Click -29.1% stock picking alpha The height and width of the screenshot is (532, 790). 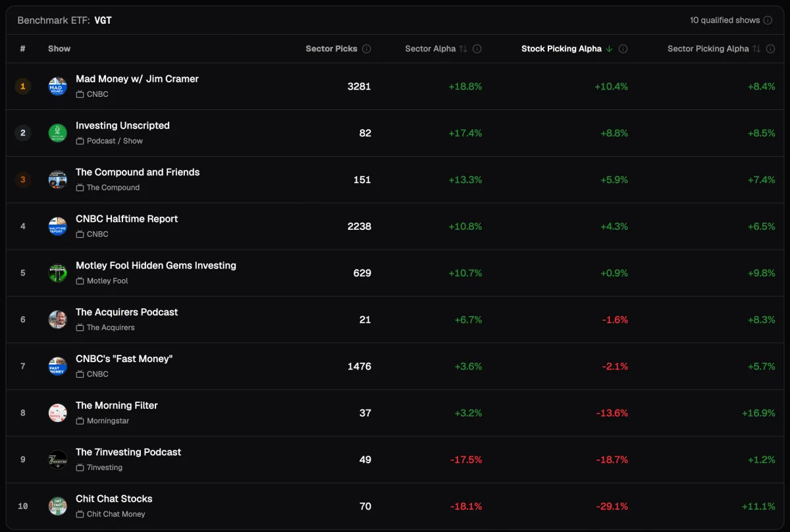coord(612,506)
